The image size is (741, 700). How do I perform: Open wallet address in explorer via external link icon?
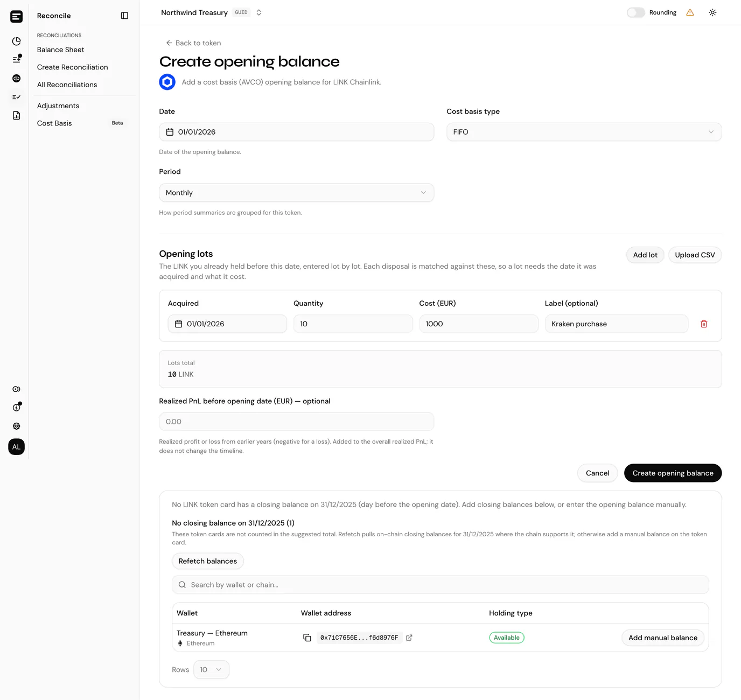pos(409,638)
